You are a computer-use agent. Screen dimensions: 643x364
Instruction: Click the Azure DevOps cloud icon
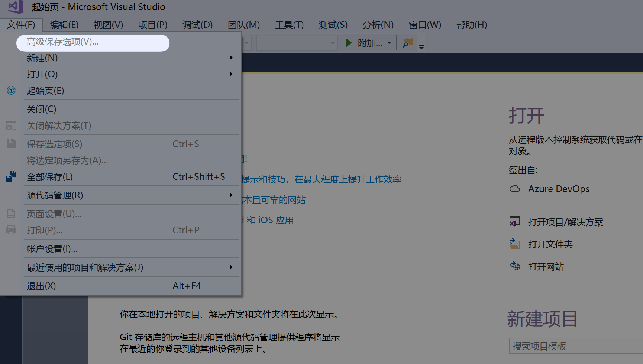click(515, 189)
